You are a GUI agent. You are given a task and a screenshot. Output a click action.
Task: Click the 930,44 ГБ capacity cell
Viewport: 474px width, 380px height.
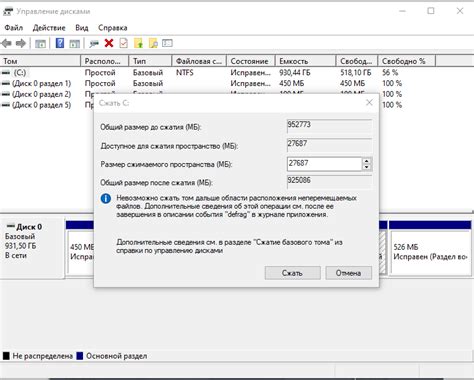point(295,72)
